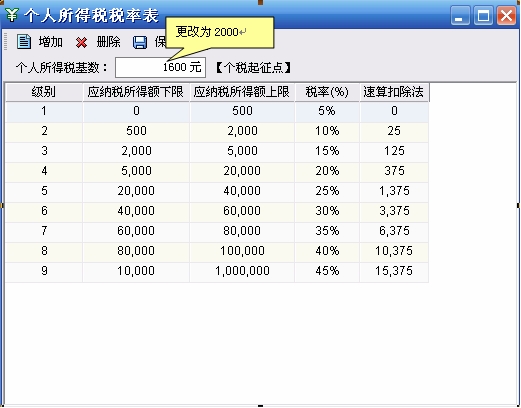Screen dimensions: 521x408
Task: Click quick deduction cell 1,375
Action: [x=394, y=191]
